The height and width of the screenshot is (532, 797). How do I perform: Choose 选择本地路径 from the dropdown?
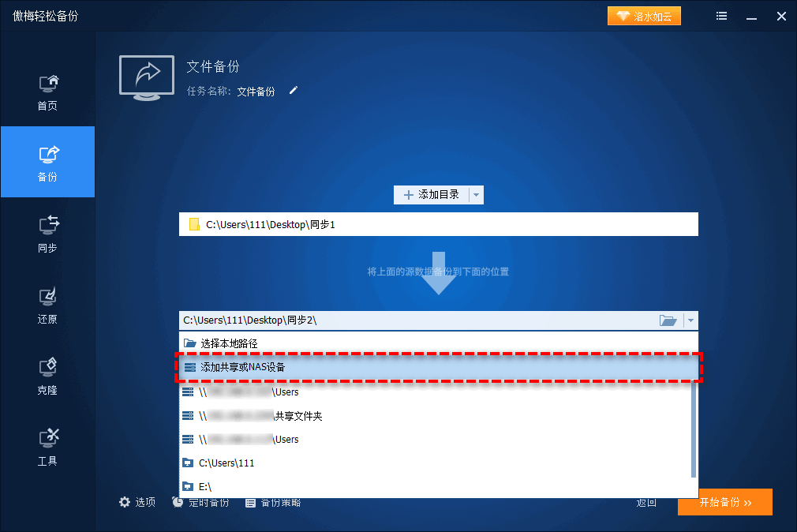click(439, 343)
